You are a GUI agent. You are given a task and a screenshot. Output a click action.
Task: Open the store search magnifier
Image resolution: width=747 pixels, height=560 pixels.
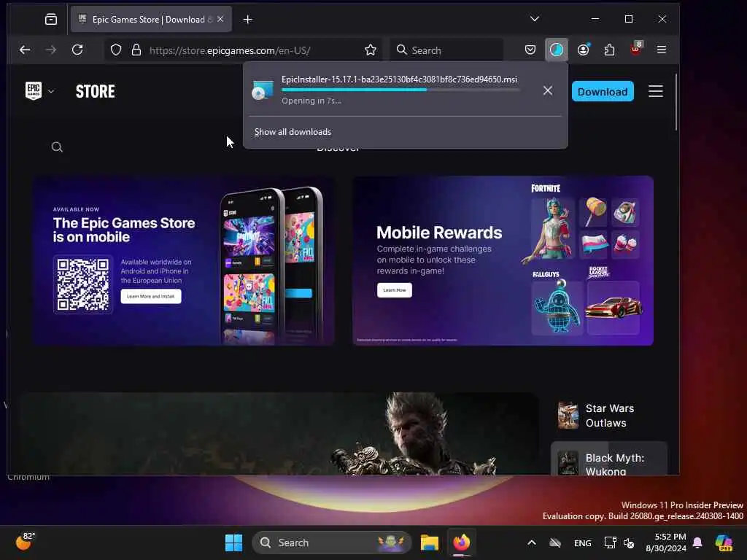pos(57,147)
